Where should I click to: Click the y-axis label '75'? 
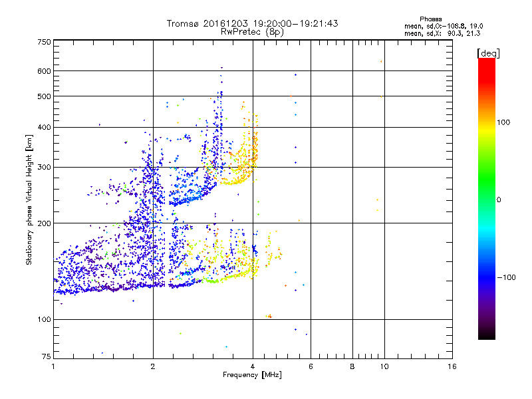coord(47,356)
